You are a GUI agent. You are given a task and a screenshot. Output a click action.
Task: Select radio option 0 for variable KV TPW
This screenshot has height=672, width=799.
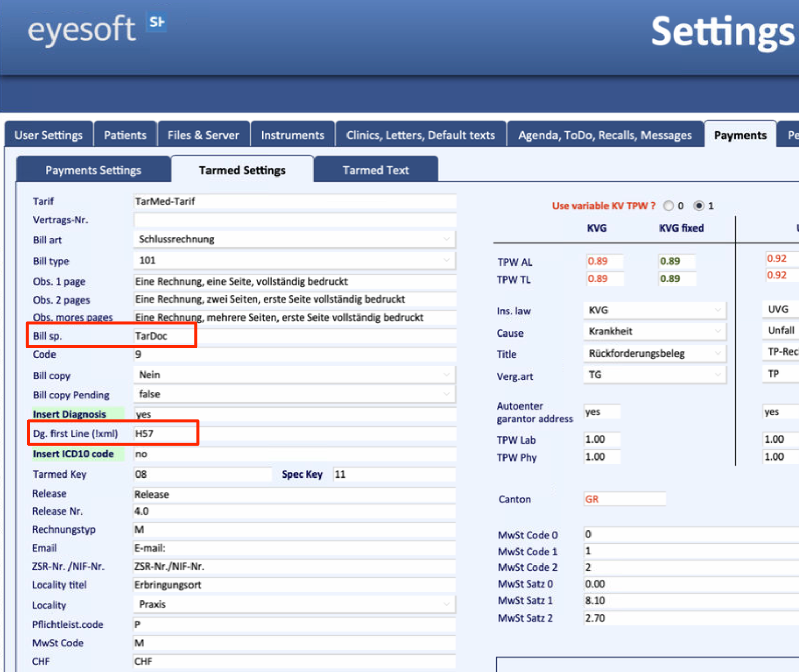668,206
